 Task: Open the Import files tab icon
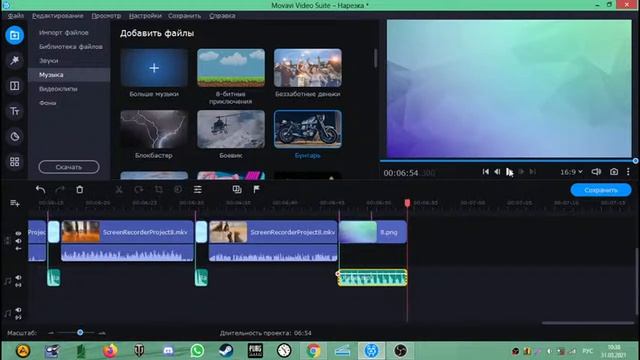click(x=14, y=35)
